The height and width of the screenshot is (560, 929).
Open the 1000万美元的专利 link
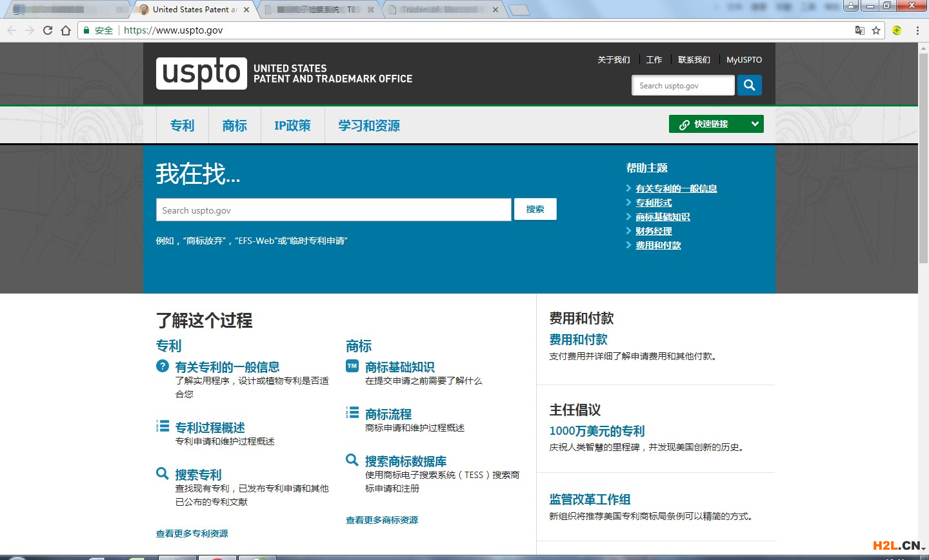pyautogui.click(x=597, y=431)
